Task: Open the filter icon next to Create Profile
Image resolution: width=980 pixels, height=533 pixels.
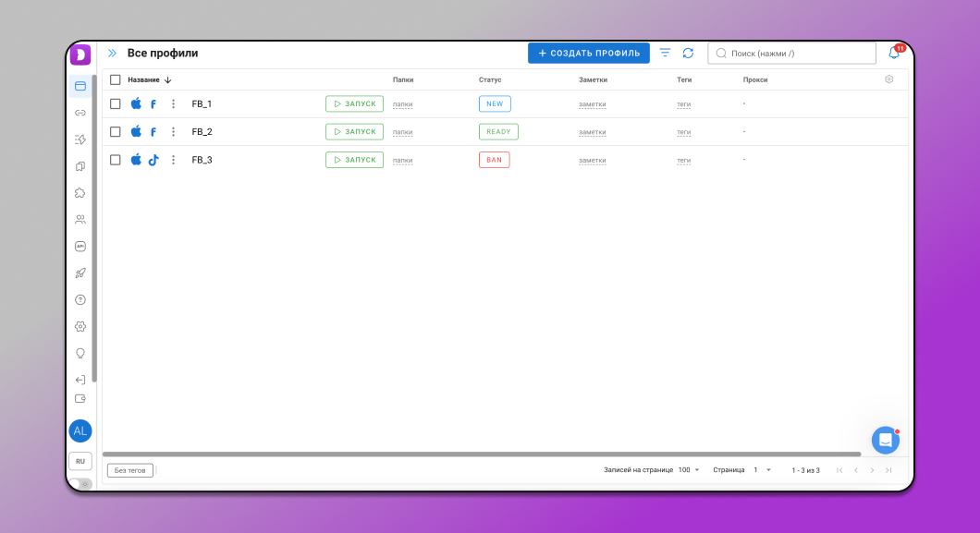Action: 665,54
